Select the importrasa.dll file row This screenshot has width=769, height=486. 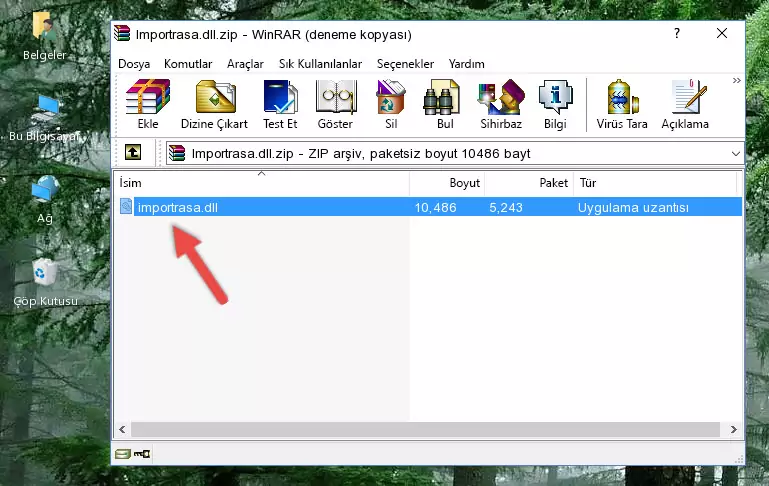[x=429, y=207]
